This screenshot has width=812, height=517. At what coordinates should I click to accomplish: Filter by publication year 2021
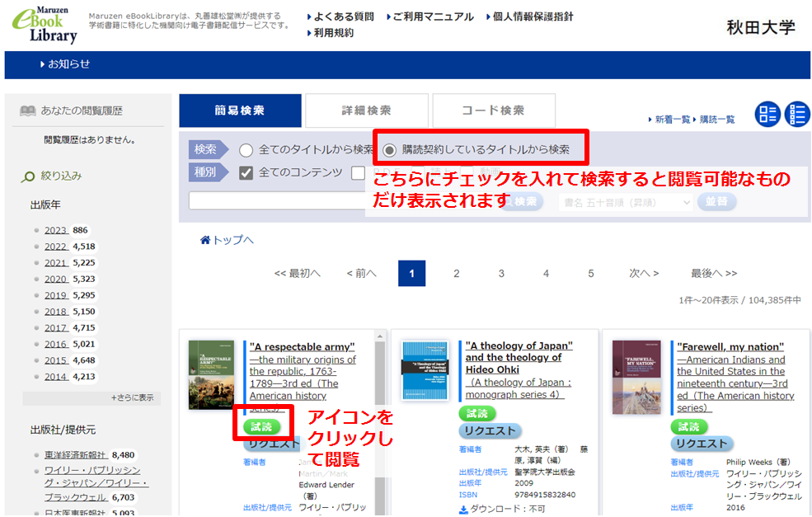pos(56,263)
